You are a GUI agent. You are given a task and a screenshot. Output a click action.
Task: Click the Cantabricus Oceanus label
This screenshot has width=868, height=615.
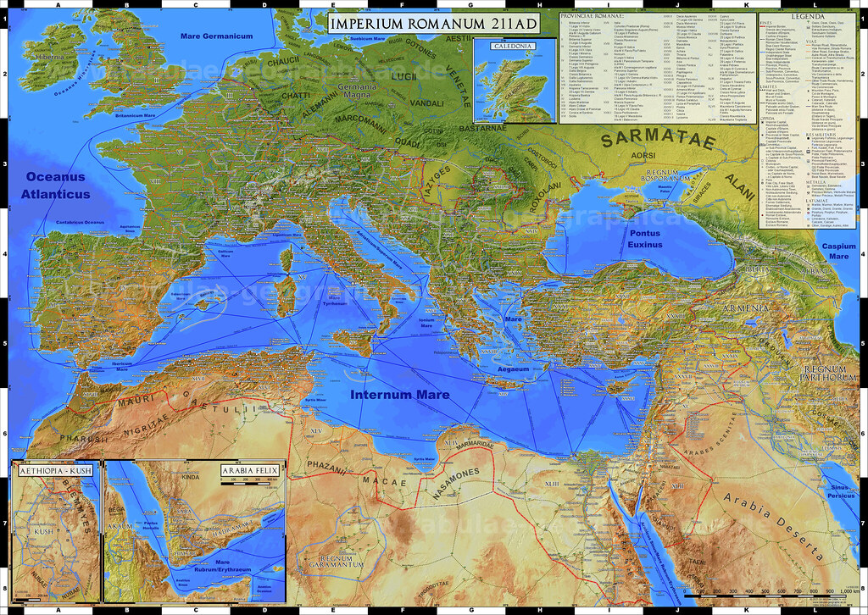click(80, 222)
